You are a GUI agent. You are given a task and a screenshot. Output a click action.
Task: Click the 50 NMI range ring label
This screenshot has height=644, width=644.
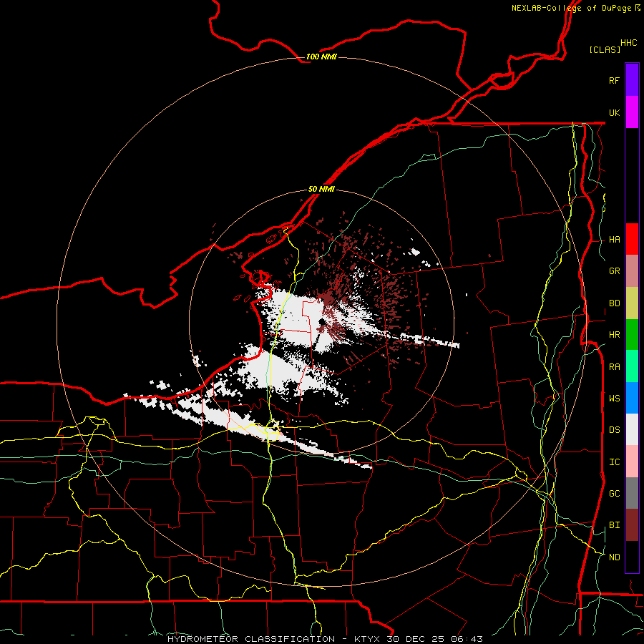click(321, 190)
